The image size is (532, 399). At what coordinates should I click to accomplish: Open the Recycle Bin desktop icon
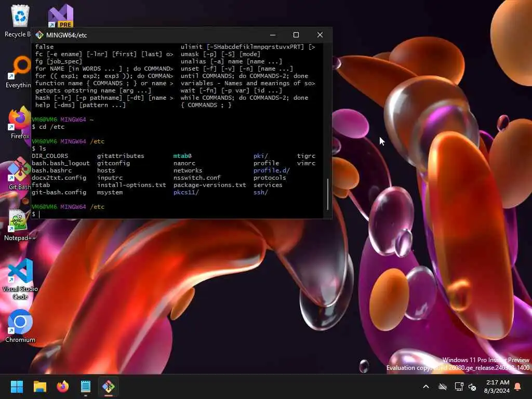[20, 20]
